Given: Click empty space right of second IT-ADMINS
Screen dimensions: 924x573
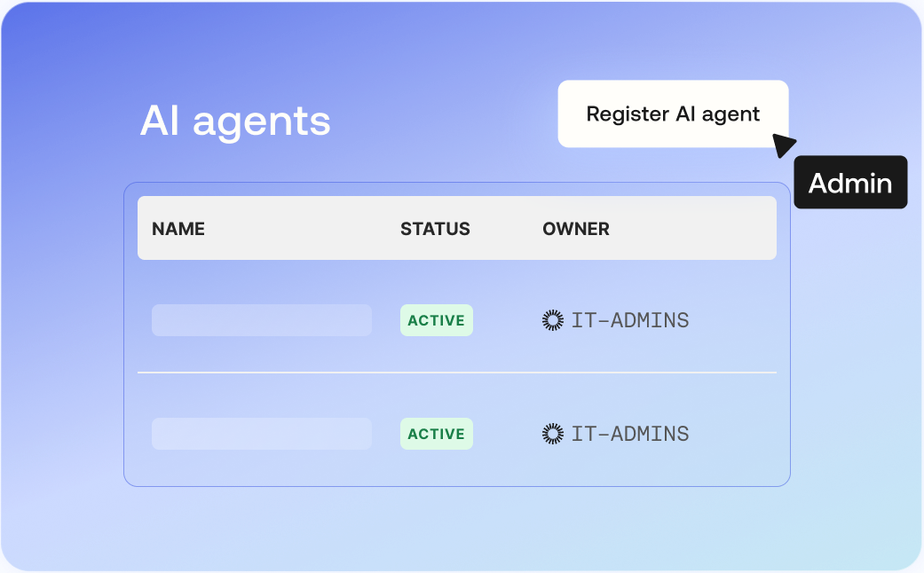Looking at the screenshot, I should coord(735,434).
